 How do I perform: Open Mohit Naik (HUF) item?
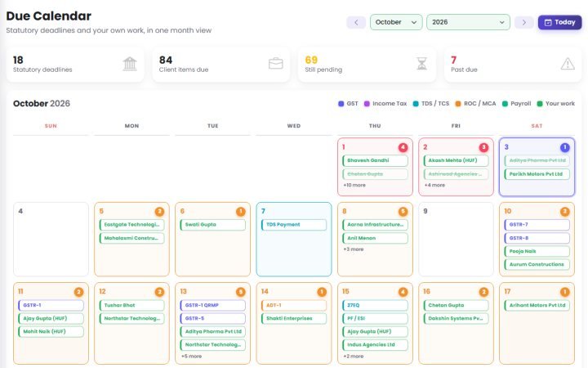coord(51,331)
